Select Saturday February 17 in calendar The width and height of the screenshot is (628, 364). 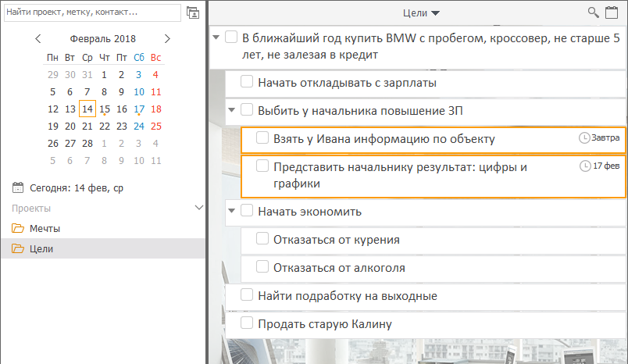point(139,109)
